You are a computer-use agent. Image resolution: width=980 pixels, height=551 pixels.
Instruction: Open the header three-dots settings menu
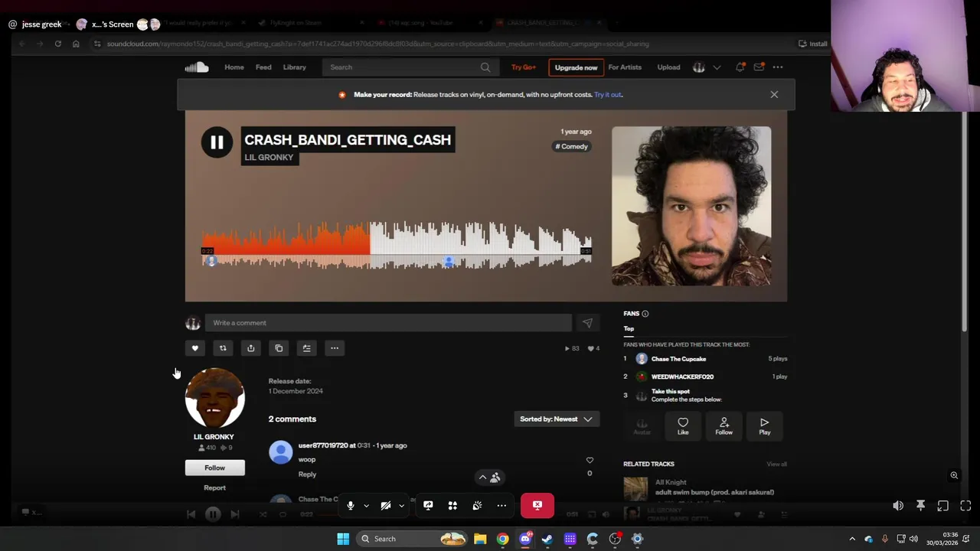pos(778,67)
